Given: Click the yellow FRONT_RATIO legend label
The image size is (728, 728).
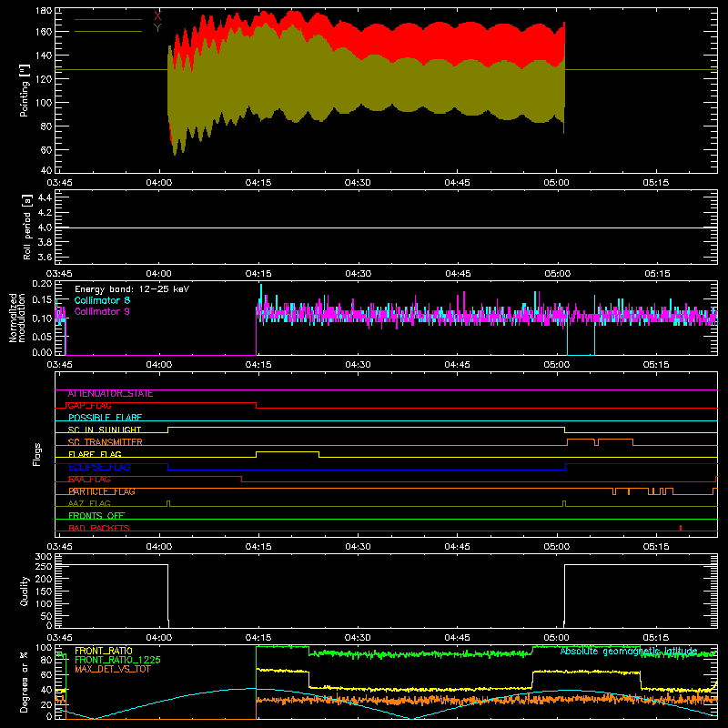Looking at the screenshot, I should point(104,651).
